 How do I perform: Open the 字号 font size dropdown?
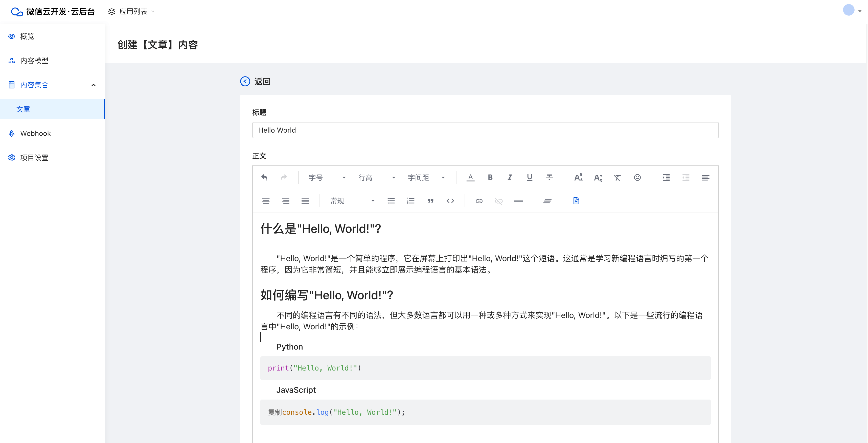(327, 177)
